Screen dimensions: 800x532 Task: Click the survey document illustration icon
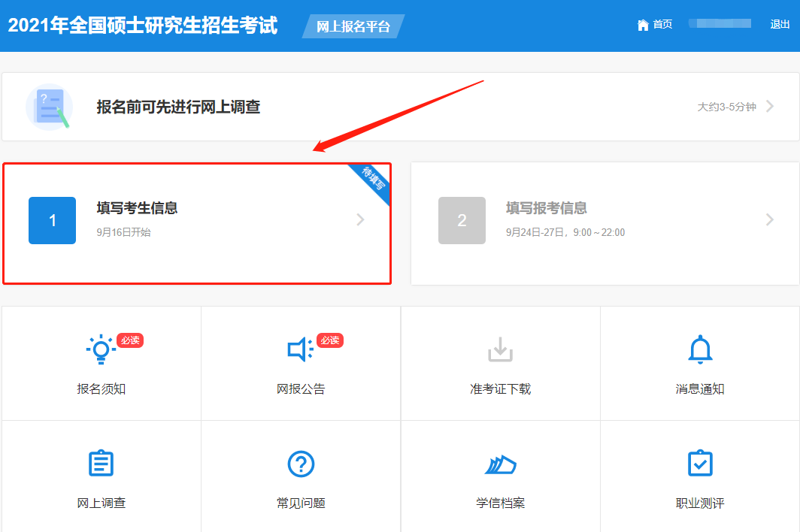click(x=50, y=107)
